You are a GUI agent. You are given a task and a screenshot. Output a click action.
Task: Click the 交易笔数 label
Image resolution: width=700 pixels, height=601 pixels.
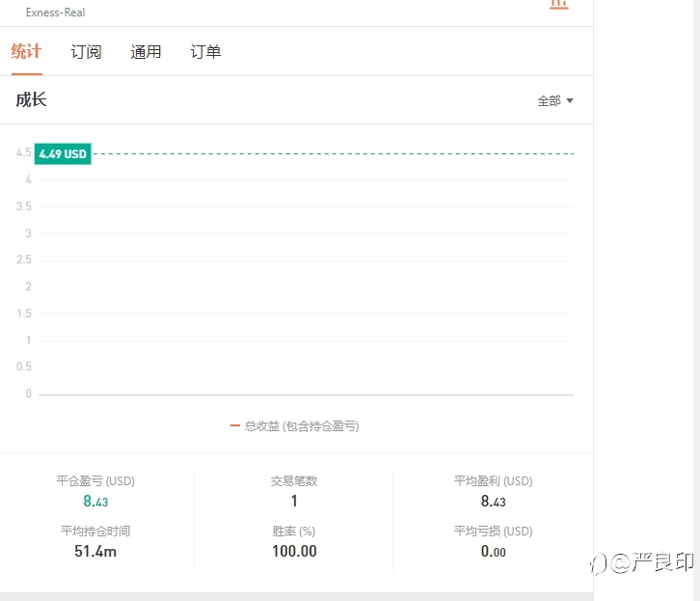click(294, 480)
